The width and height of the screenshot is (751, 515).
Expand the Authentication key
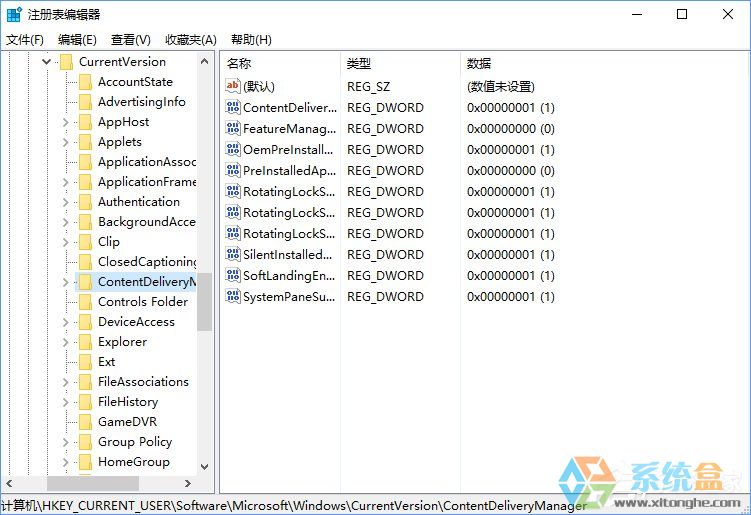(x=66, y=202)
